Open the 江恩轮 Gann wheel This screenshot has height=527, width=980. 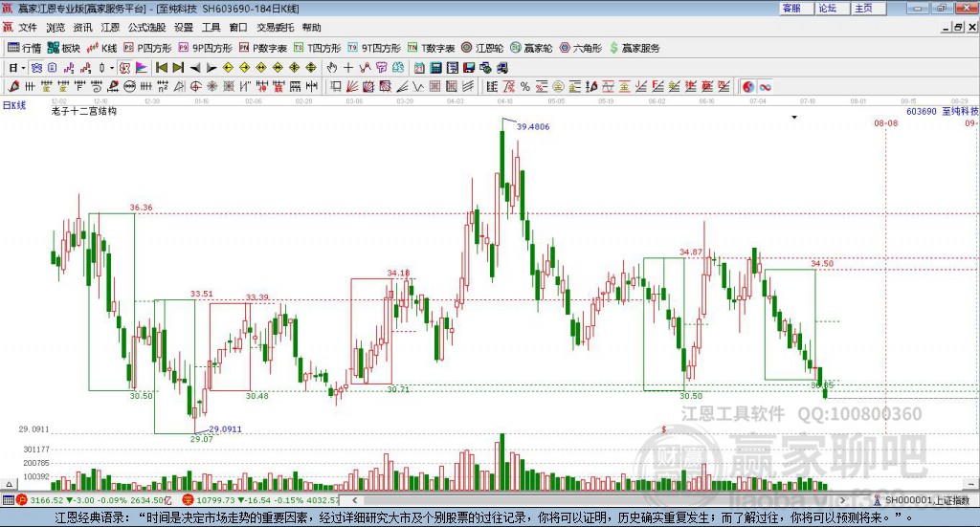pos(482,48)
